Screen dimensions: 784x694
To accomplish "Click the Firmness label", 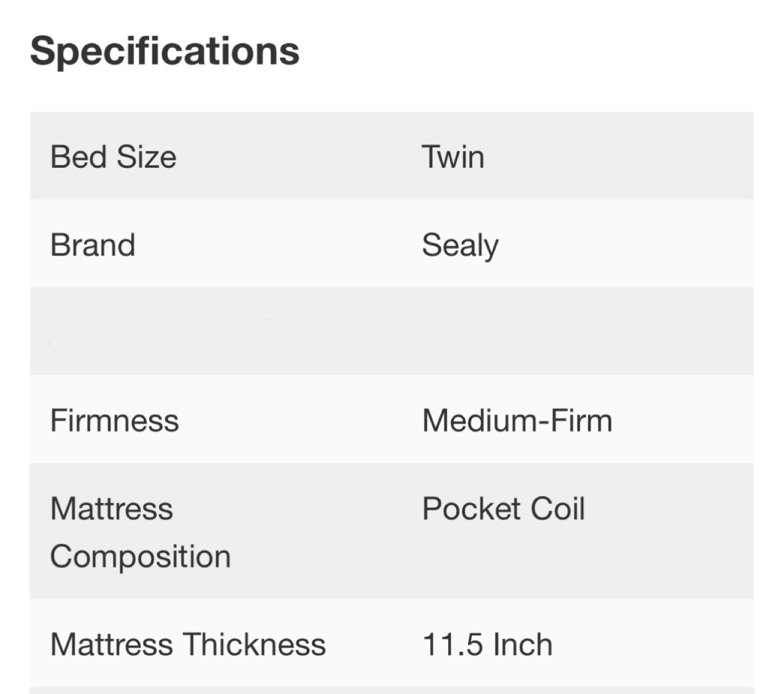I will [x=114, y=421].
